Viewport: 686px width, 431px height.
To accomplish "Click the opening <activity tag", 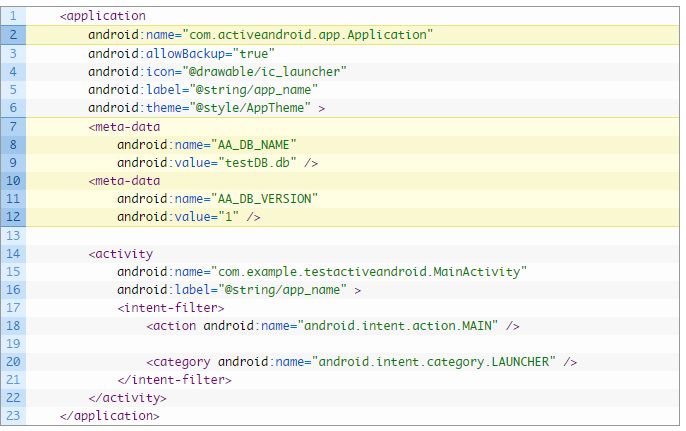I will tap(120, 253).
